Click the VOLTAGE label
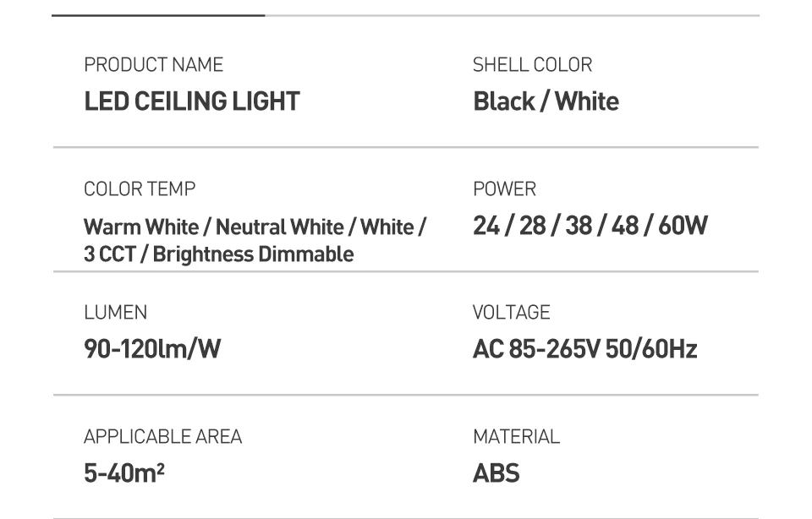The image size is (812, 519). [511, 313]
